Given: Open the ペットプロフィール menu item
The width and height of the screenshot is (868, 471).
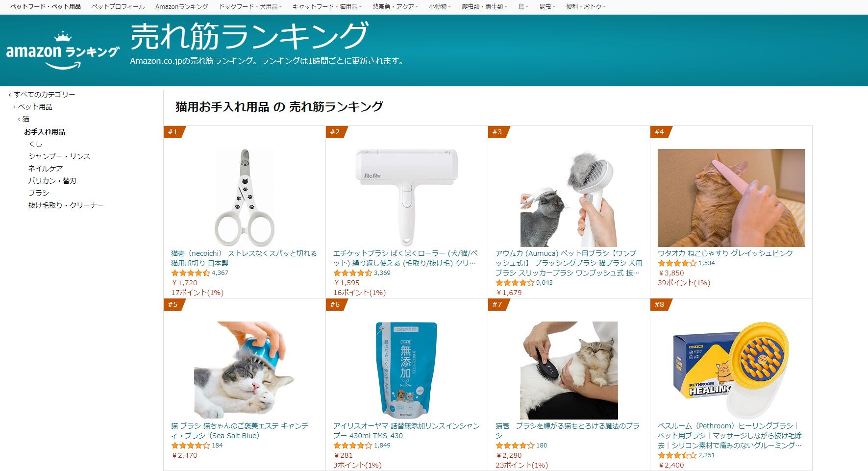Looking at the screenshot, I should tap(118, 7).
